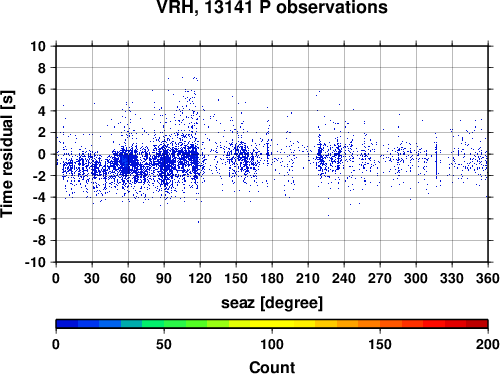The image size is (500, 374).
Task: Click the green section of colorbar near 50
Action: 164,324
